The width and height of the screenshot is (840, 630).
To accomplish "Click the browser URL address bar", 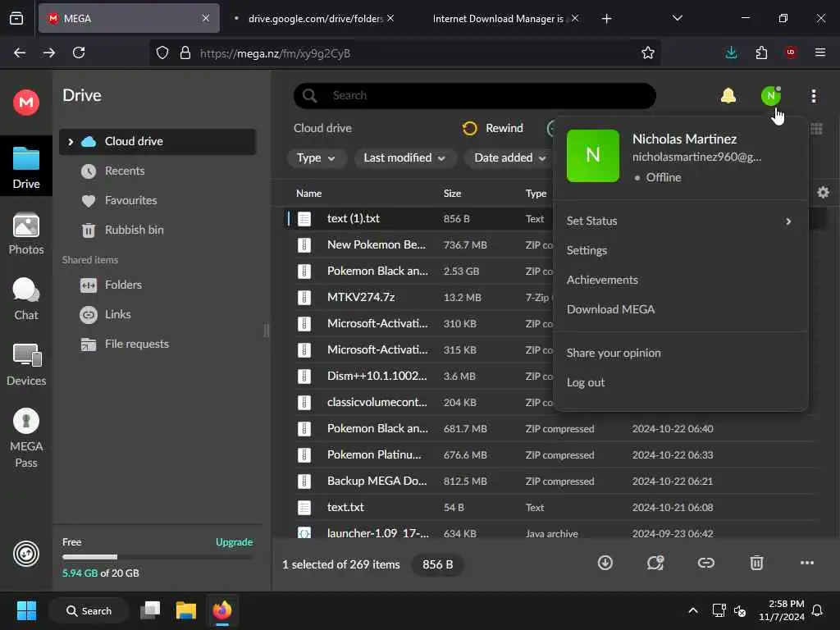I will 404,52.
